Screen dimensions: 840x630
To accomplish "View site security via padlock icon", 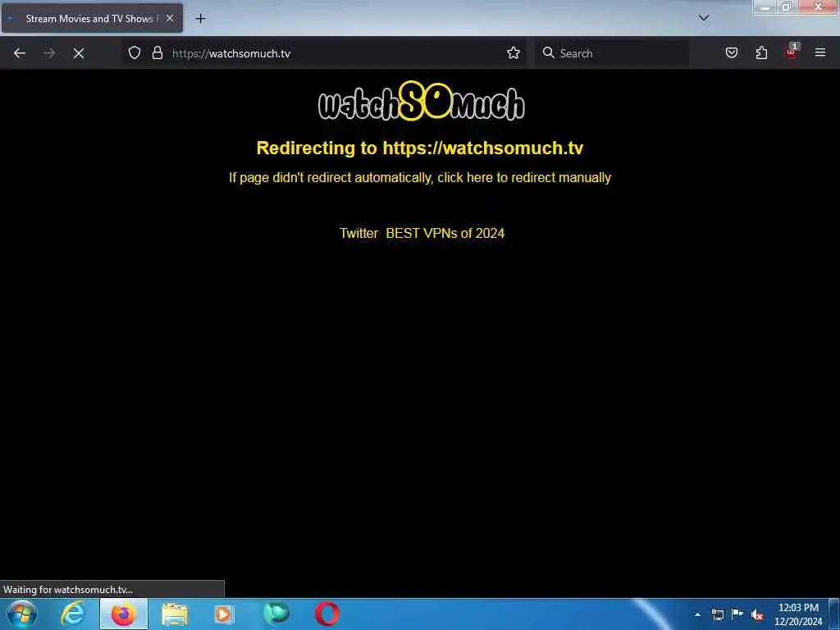I will [x=157, y=52].
